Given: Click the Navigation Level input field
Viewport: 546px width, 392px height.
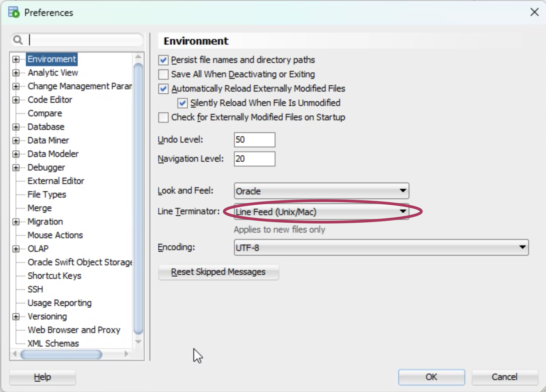Looking at the screenshot, I should point(255,159).
